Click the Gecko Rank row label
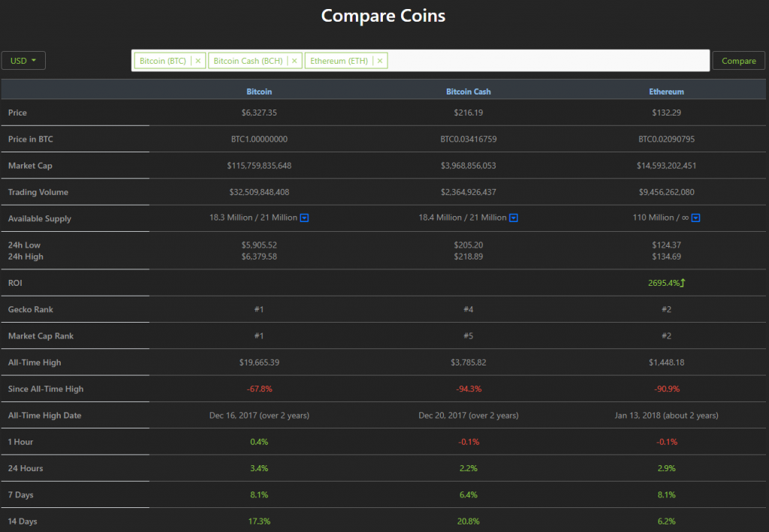This screenshot has height=532, width=769. pos(30,309)
